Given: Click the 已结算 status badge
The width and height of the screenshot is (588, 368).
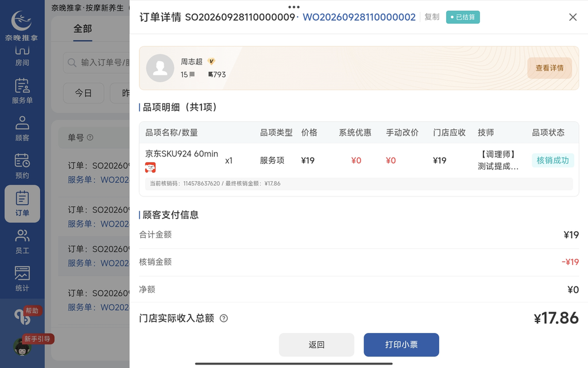Looking at the screenshot, I should click(x=463, y=17).
